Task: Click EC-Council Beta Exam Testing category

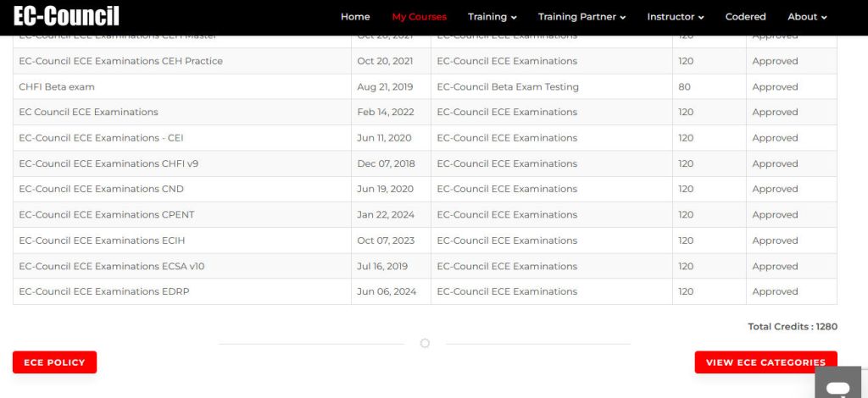Action: 507,87
